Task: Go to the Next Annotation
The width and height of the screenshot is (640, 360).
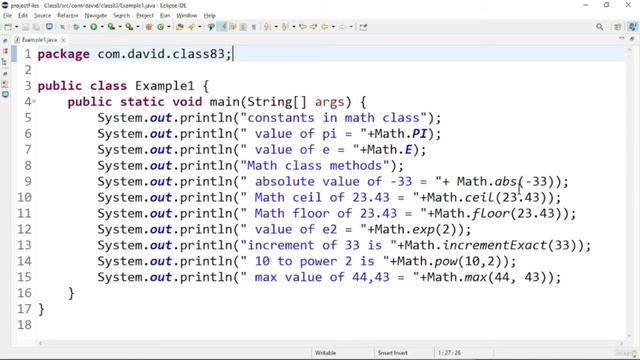Action: (x=267, y=27)
